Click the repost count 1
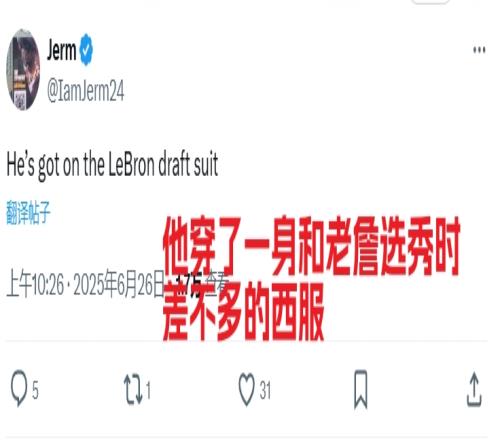This screenshot has height=440, width=500. tap(148, 390)
